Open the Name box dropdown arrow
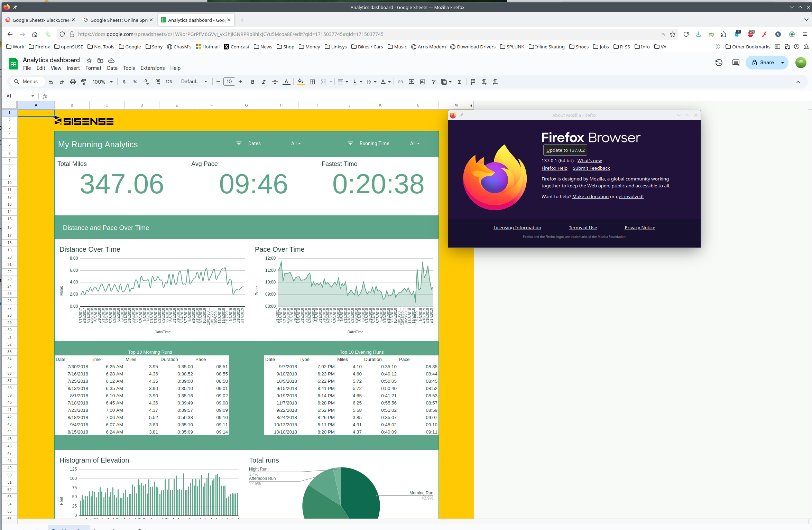The height and width of the screenshot is (530, 812). point(33,96)
